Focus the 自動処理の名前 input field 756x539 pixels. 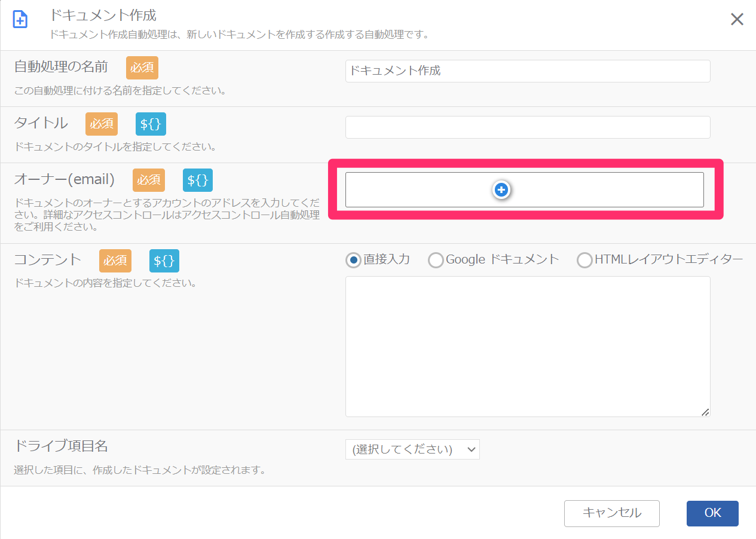click(528, 71)
